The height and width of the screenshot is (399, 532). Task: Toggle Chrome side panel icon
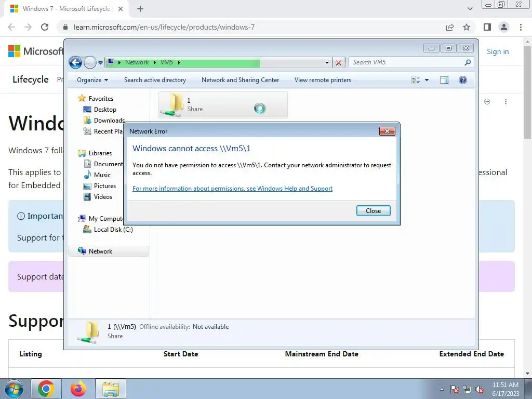coord(487,27)
